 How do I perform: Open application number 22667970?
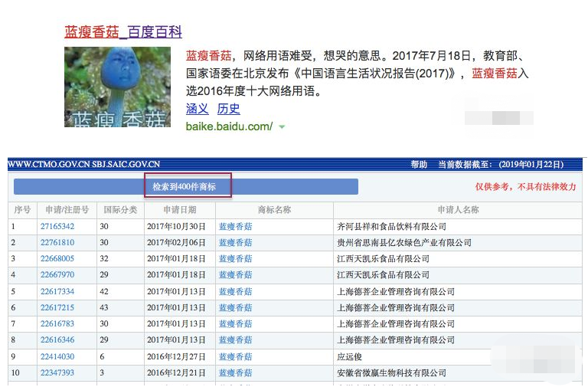(57, 275)
